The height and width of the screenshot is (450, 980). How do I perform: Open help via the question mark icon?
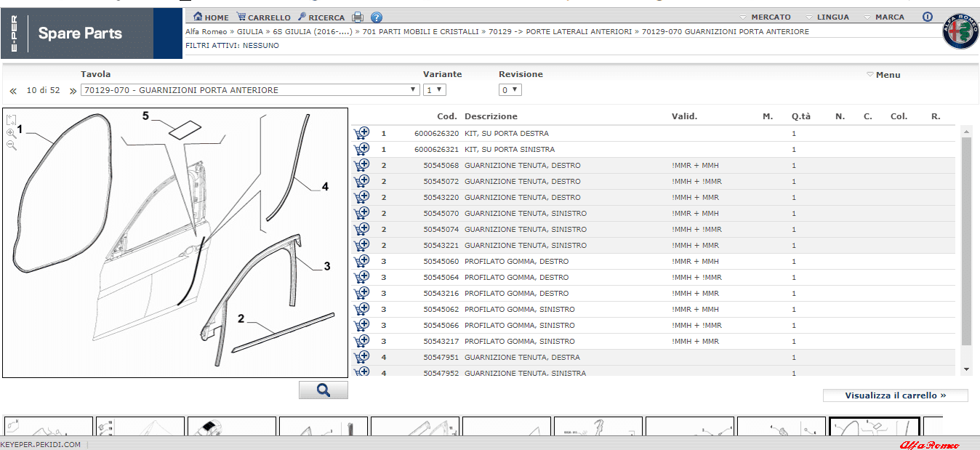[376, 17]
